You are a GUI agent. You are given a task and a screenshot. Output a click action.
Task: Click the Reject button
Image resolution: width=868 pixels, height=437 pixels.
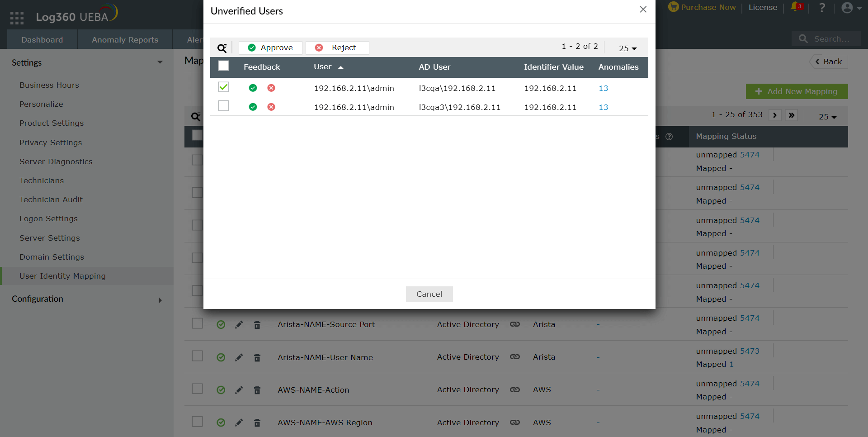(337, 47)
